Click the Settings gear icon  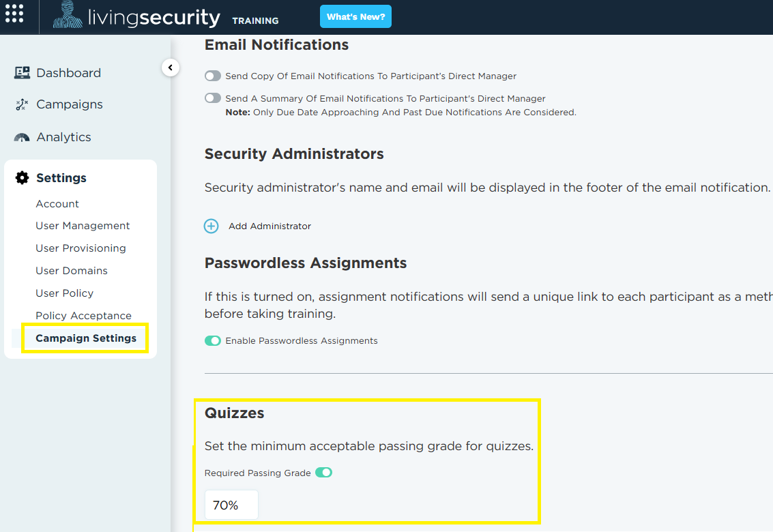coord(23,177)
